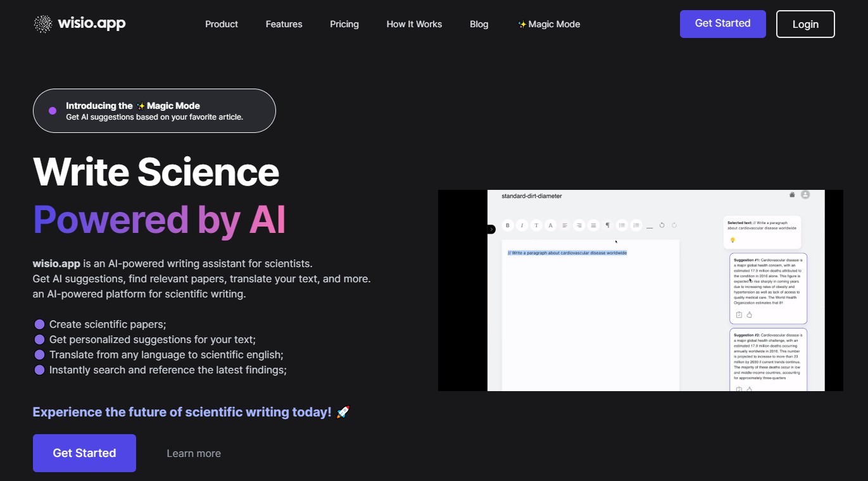Click the purple dot in Magic Mode banner
The height and width of the screenshot is (481, 868).
(x=53, y=111)
